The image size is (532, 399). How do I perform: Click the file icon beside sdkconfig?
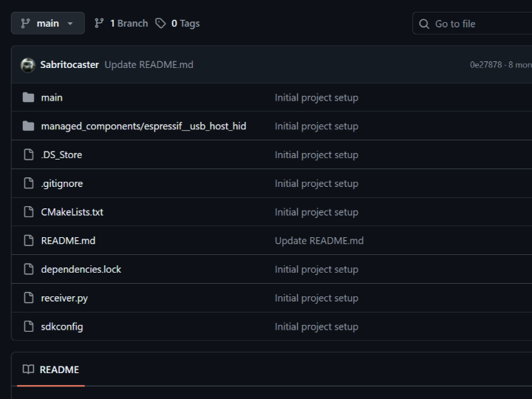pos(29,327)
